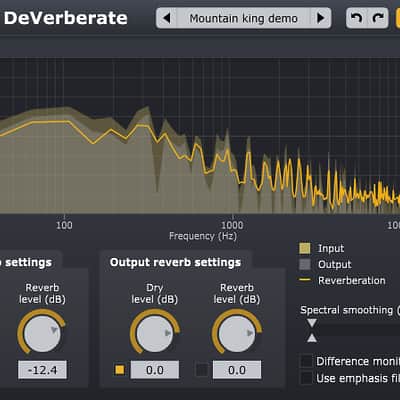Screen dimensions: 400x400
Task: Select the Output reverb settings tab header
Action: coord(175,262)
